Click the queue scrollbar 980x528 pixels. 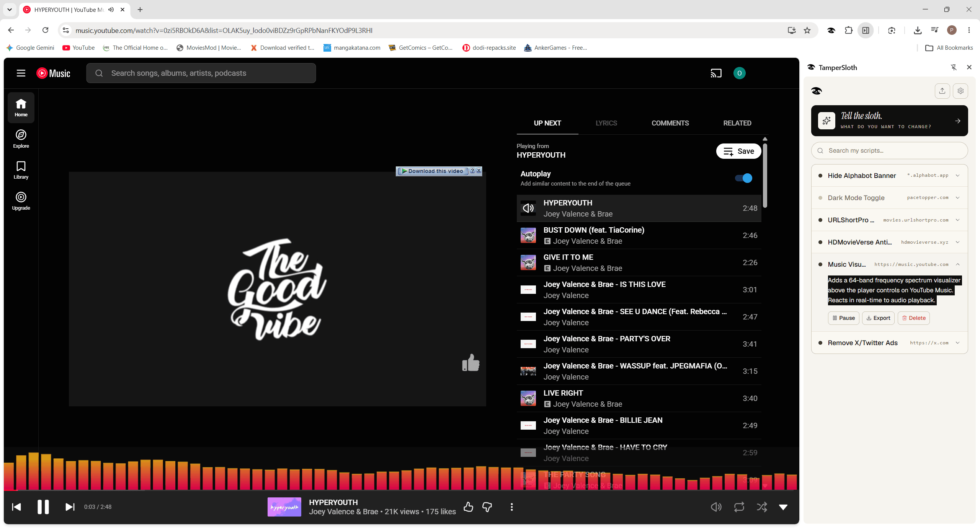(x=765, y=176)
